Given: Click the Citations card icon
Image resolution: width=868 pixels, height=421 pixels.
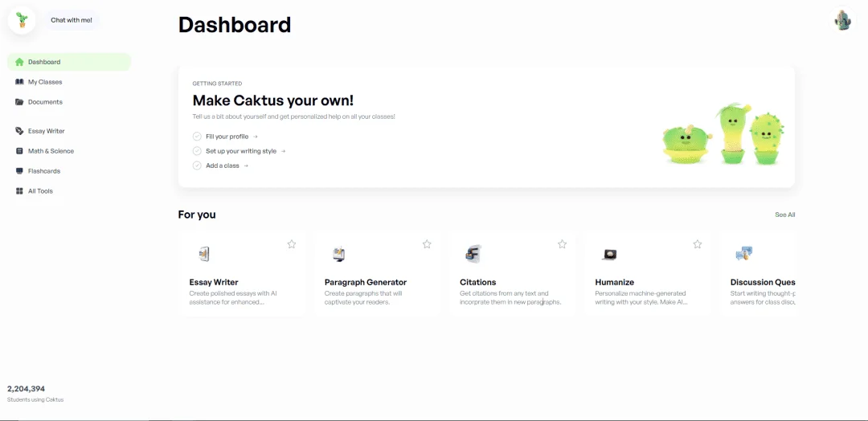Looking at the screenshot, I should pos(473,254).
